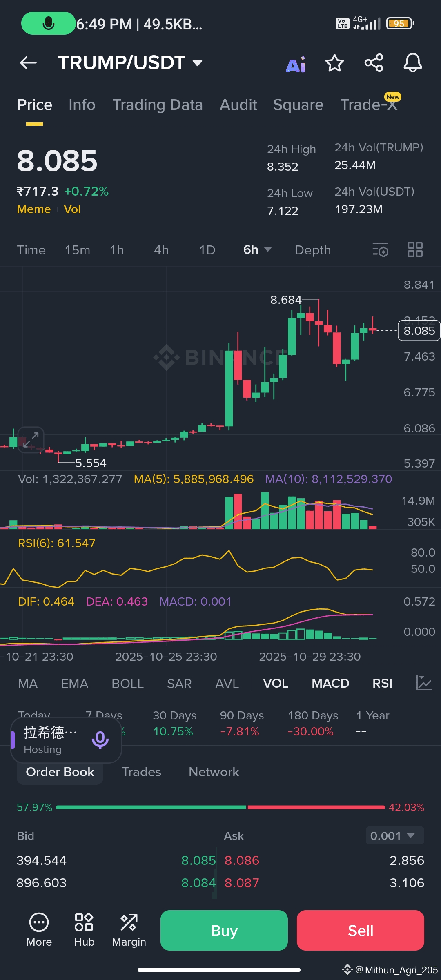
Task: Open Margin trading icon
Action: point(129,930)
